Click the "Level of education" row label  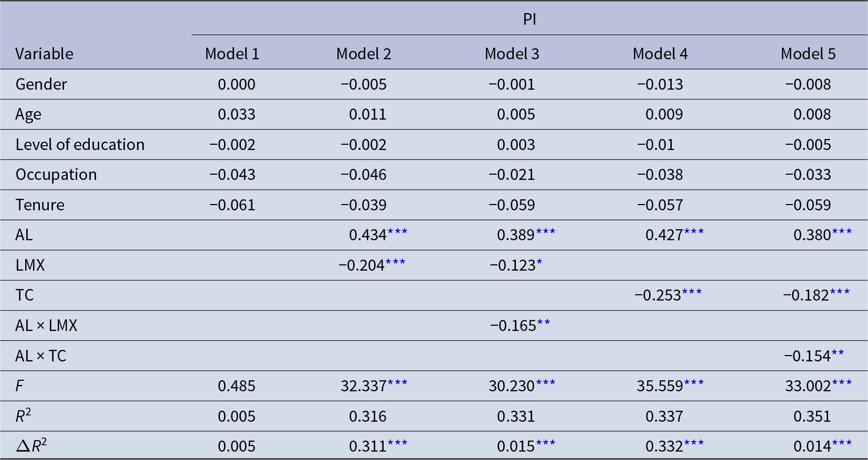[x=80, y=145]
